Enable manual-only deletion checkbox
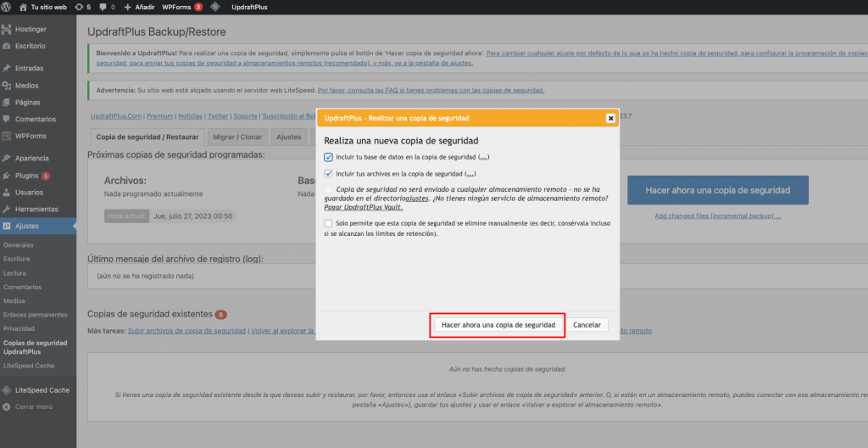The width and height of the screenshot is (868, 448). point(329,223)
